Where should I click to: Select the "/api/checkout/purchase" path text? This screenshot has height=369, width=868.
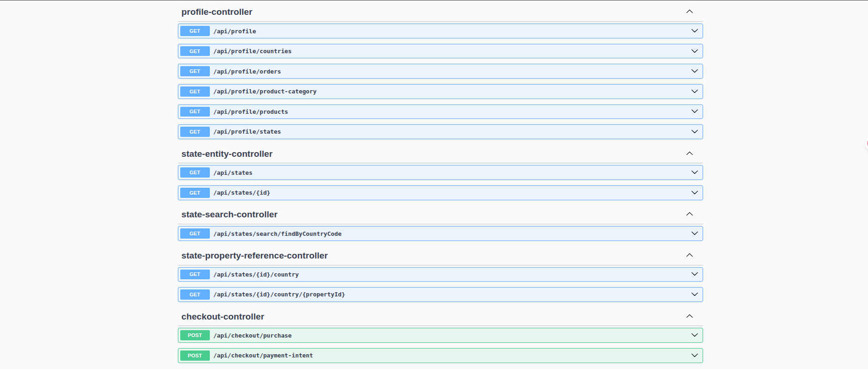(x=252, y=336)
